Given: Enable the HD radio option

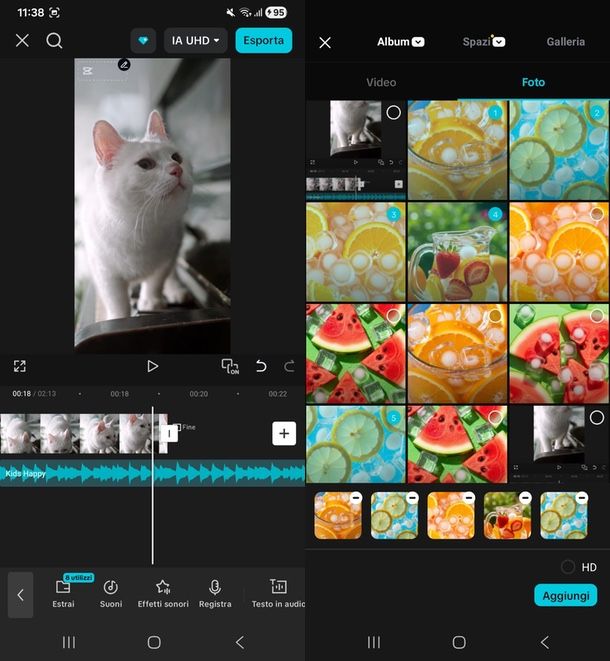Looking at the screenshot, I should pos(568,567).
